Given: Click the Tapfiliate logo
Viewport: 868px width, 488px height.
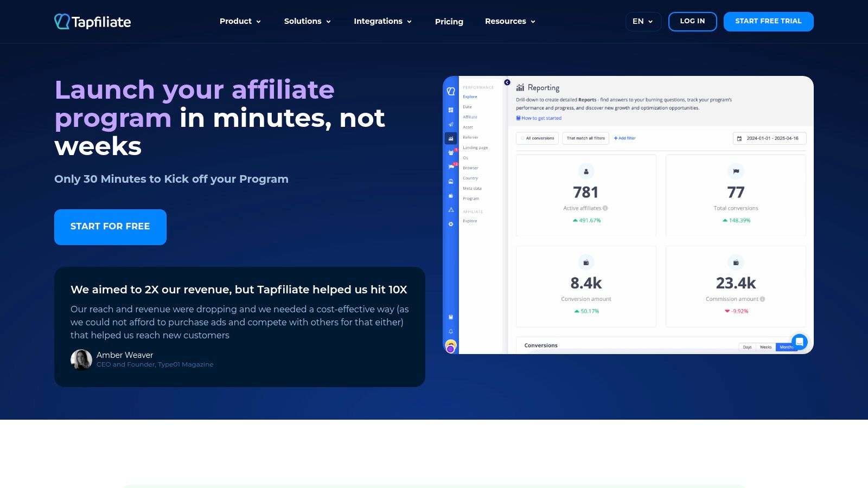Looking at the screenshot, I should 93,22.
